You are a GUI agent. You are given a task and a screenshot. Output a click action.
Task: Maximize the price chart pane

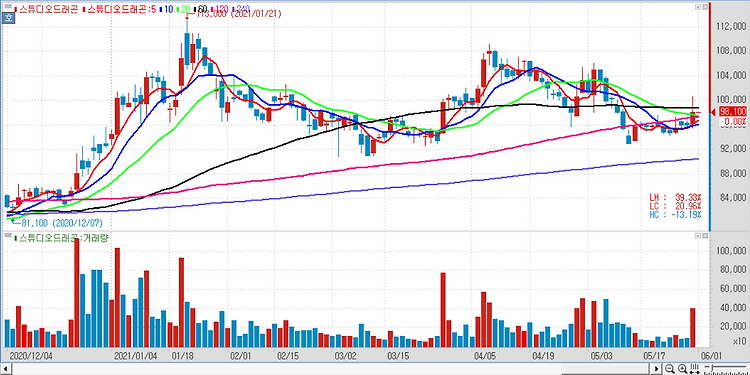[x=698, y=7]
